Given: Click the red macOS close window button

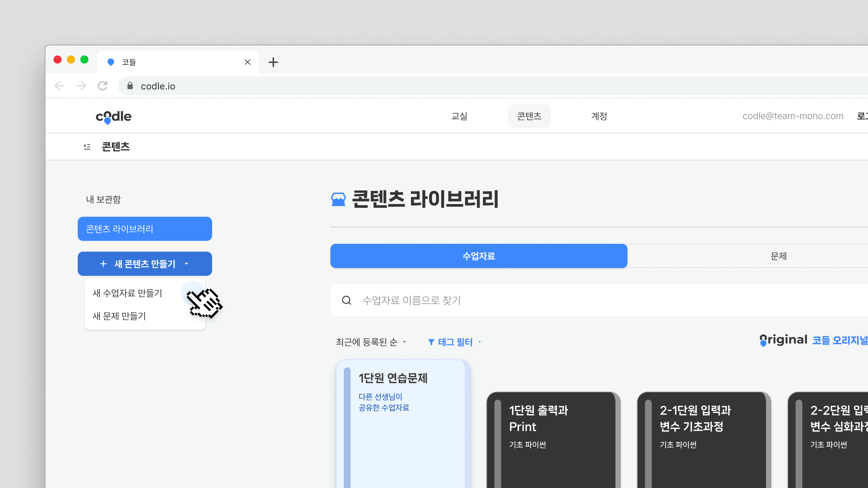Looking at the screenshot, I should pyautogui.click(x=58, y=60).
